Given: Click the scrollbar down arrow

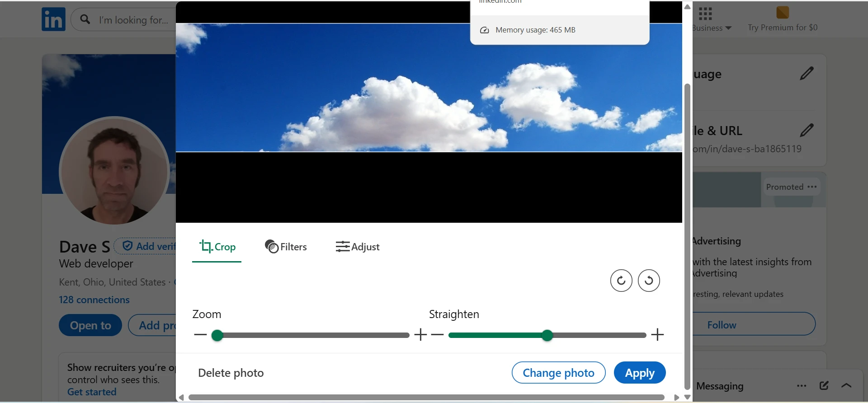Looking at the screenshot, I should (687, 397).
